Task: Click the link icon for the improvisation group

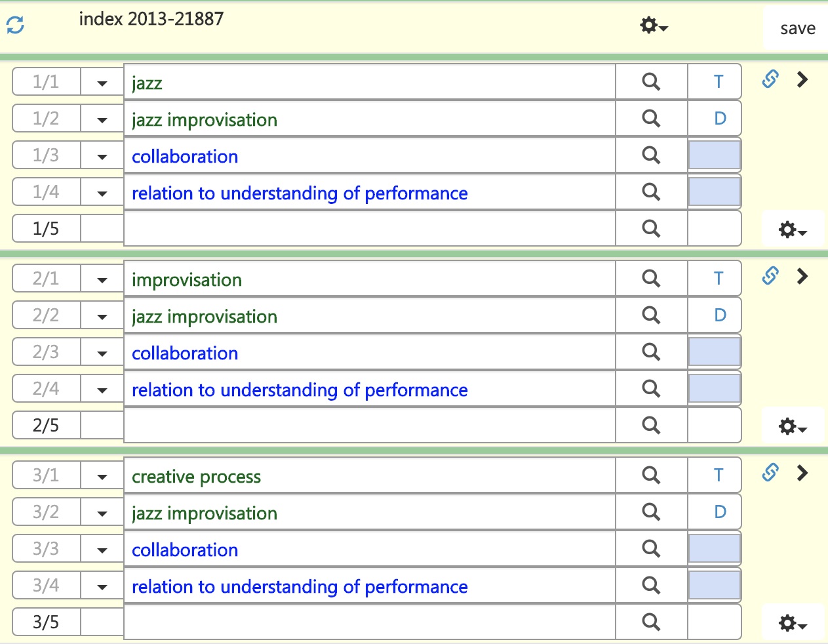Action: click(770, 276)
